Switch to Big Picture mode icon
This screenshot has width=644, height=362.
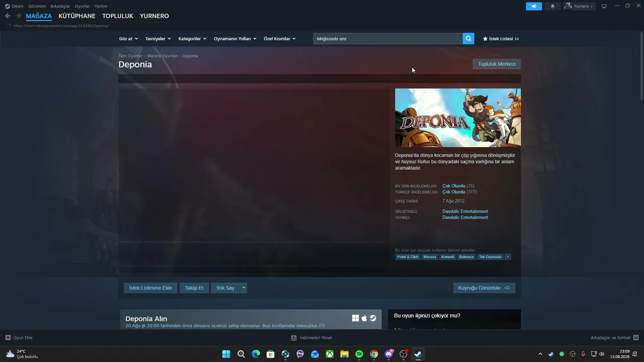[604, 6]
